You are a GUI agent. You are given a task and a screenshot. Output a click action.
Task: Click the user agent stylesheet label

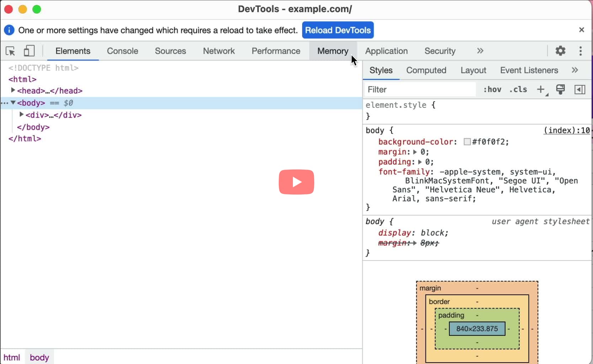point(540,221)
